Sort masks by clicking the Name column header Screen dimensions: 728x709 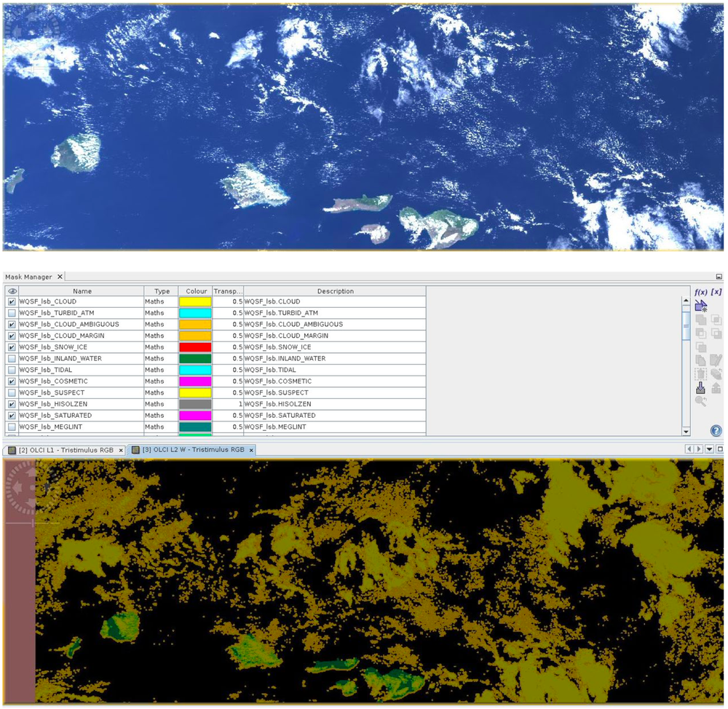[82, 290]
